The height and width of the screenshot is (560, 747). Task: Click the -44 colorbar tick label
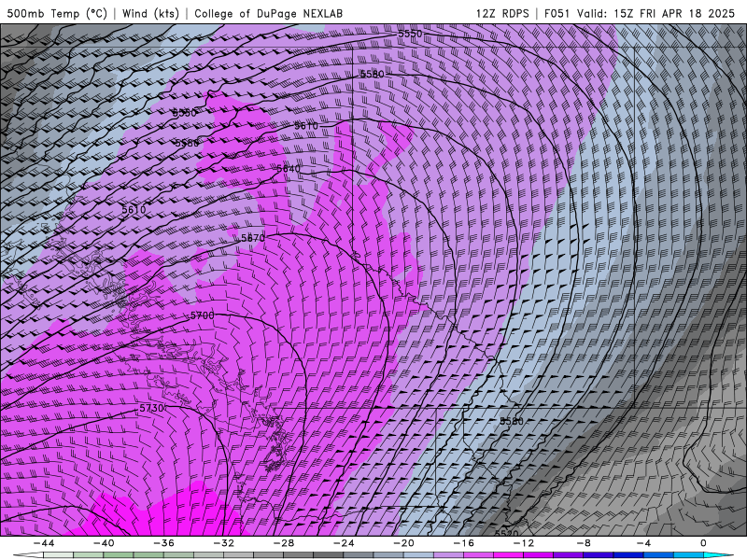[x=44, y=543]
